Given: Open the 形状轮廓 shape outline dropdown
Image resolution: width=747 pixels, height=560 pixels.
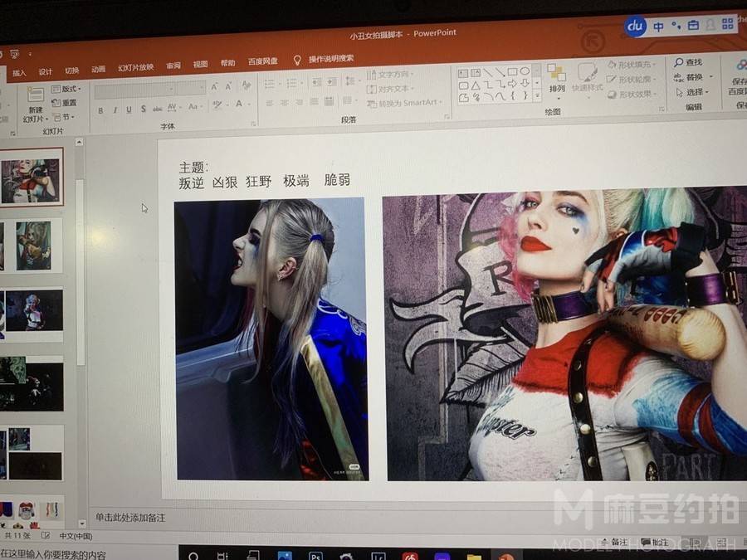Looking at the screenshot, I should [x=632, y=79].
